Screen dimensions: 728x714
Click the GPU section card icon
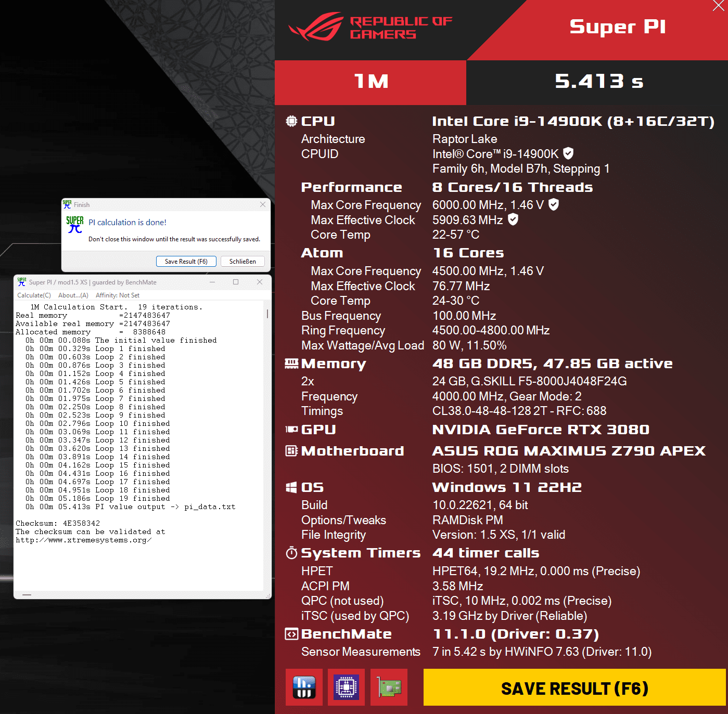click(291, 430)
